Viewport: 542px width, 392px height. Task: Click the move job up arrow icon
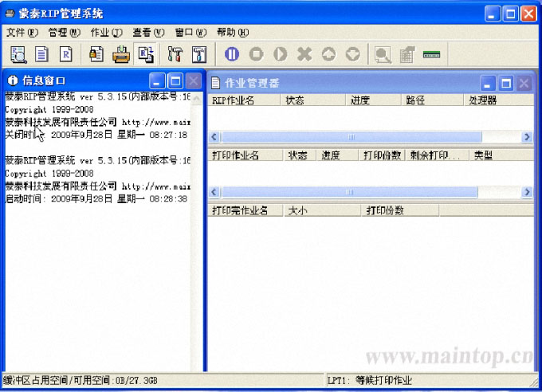[328, 54]
